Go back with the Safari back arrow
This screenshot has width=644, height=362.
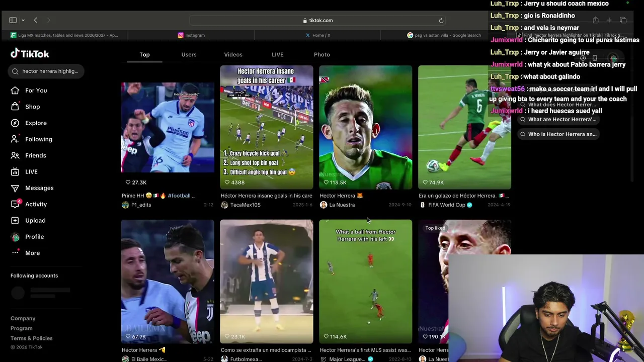tap(36, 20)
